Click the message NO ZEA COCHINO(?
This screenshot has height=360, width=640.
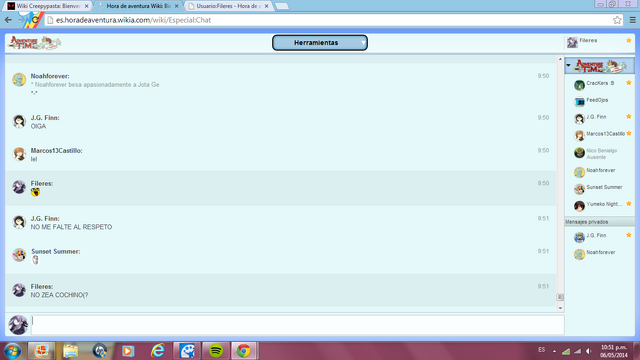point(59,295)
